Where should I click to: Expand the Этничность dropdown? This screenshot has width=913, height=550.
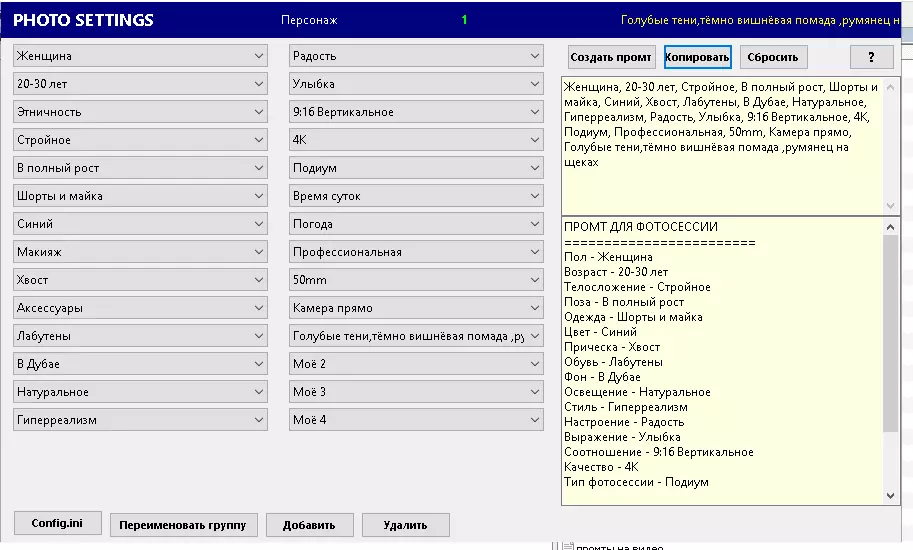click(140, 112)
